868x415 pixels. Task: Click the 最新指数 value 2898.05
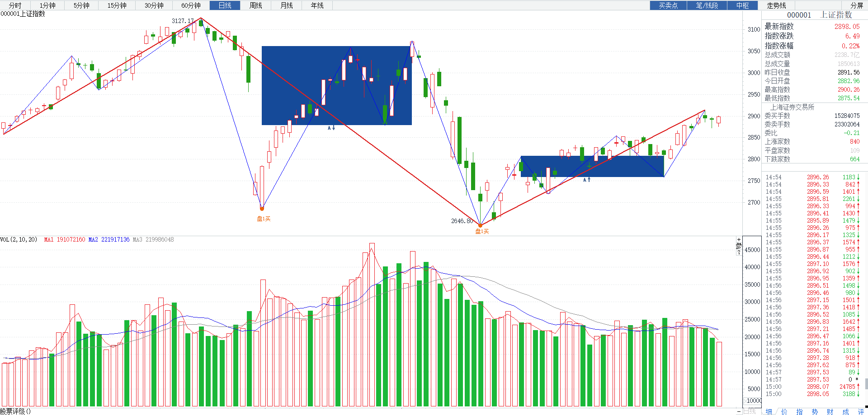coord(847,27)
